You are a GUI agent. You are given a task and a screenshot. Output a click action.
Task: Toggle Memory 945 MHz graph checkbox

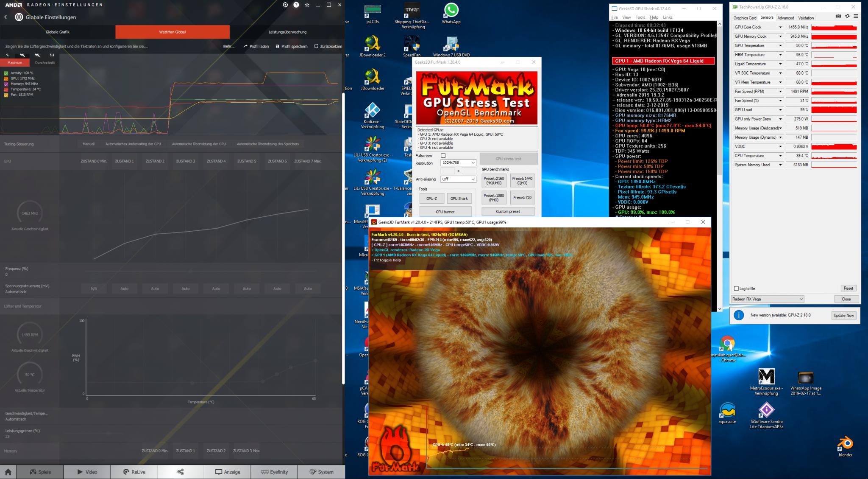[6, 84]
